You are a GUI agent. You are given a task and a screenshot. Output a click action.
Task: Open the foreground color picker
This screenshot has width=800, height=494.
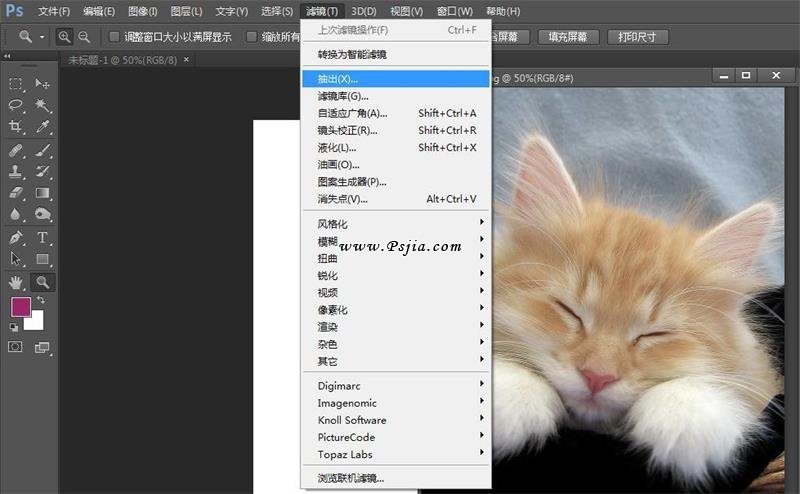click(x=21, y=307)
